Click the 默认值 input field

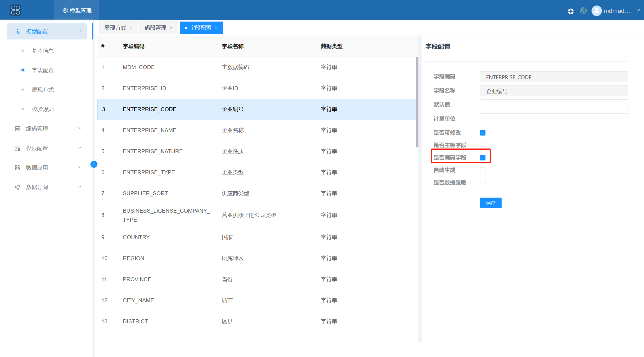(x=554, y=105)
